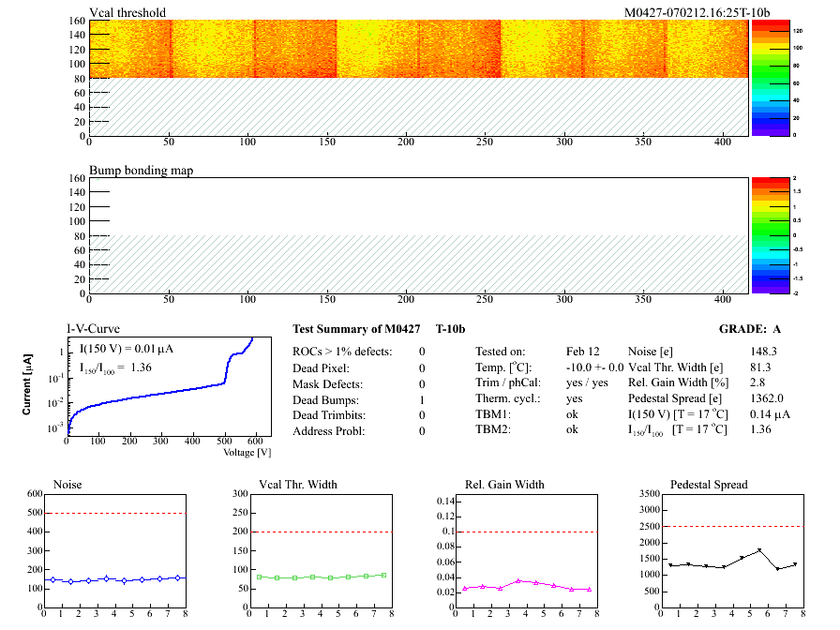Click the 'Temp. [°C]:' label
Screen dimensions: 840x630
click(x=503, y=367)
